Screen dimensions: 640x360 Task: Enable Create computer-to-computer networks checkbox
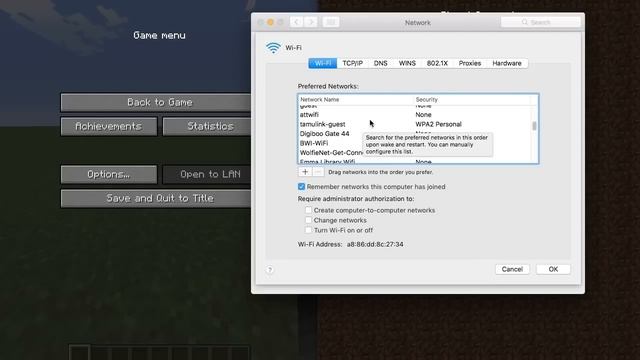point(309,210)
